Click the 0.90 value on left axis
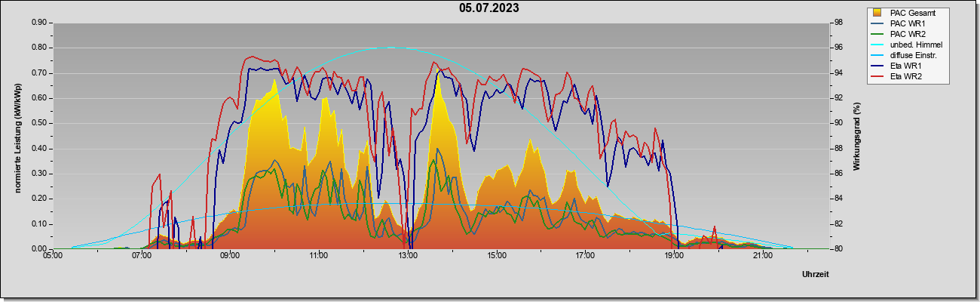This screenshot has height=302, width=980. pyautogui.click(x=39, y=23)
